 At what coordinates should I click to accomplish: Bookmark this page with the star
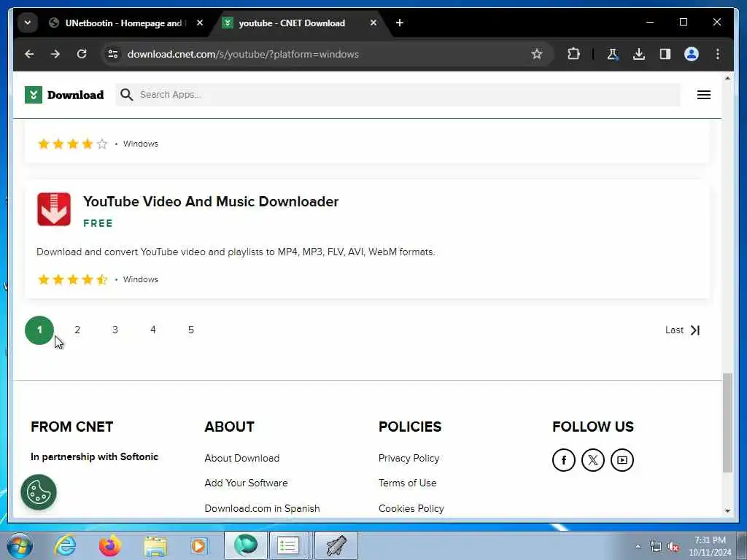537,54
